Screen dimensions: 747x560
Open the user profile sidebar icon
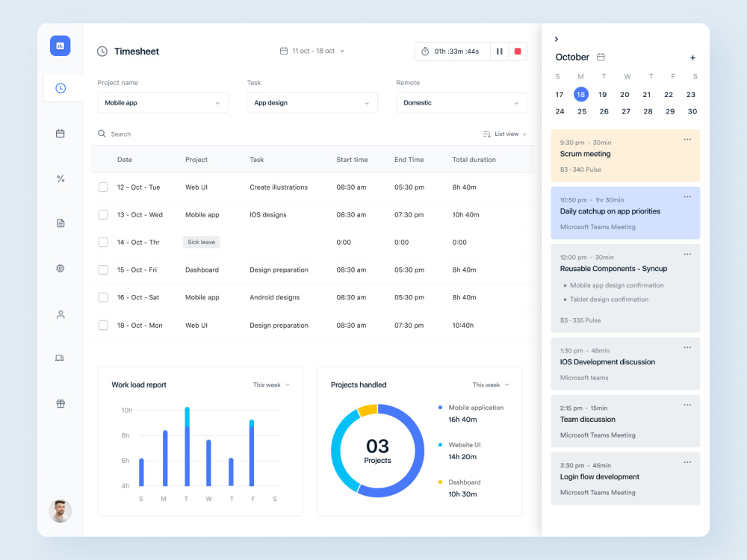click(x=61, y=314)
